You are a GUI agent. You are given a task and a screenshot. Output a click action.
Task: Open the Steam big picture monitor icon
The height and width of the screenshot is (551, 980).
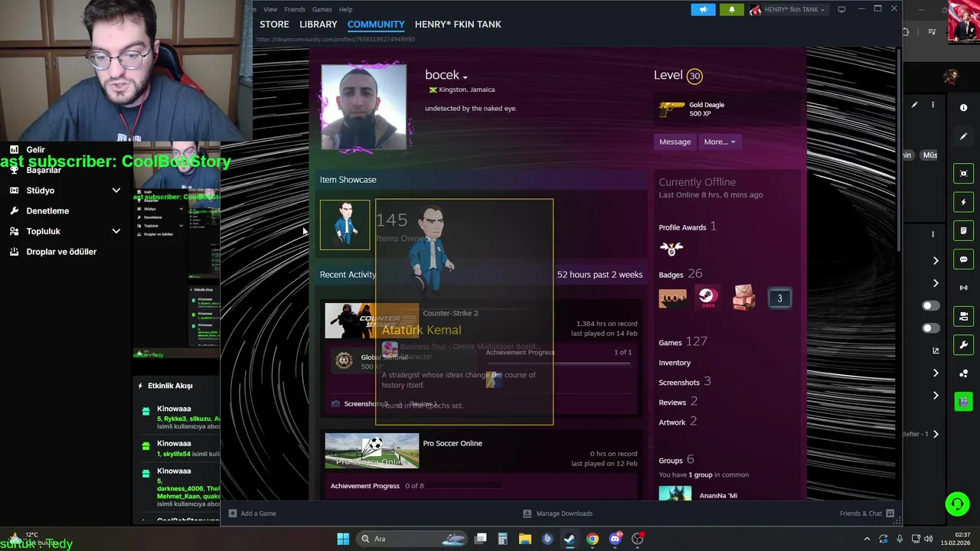point(841,9)
